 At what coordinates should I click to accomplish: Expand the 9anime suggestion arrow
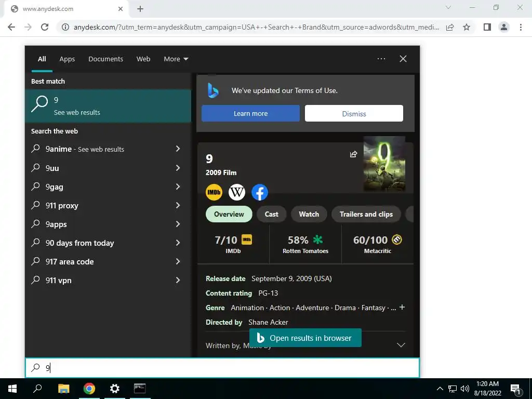178,149
